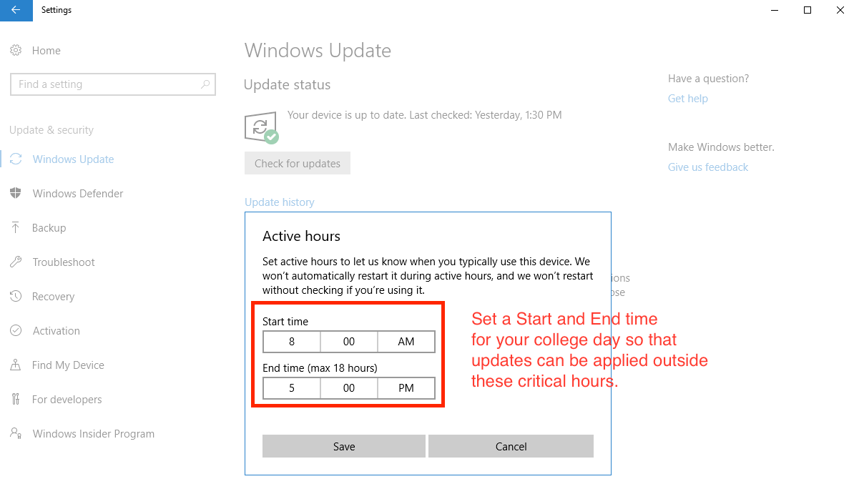This screenshot has width=854, height=504.
Task: Click the Windows Update sync icon in sidebar
Action: coord(16,159)
